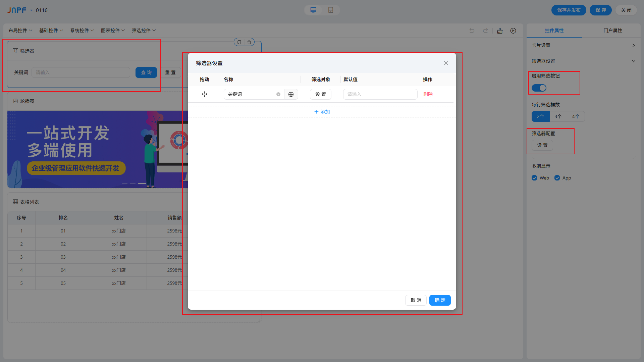Click the broom clear-canvas icon
This screenshot has height=362, width=644.
[x=500, y=31]
